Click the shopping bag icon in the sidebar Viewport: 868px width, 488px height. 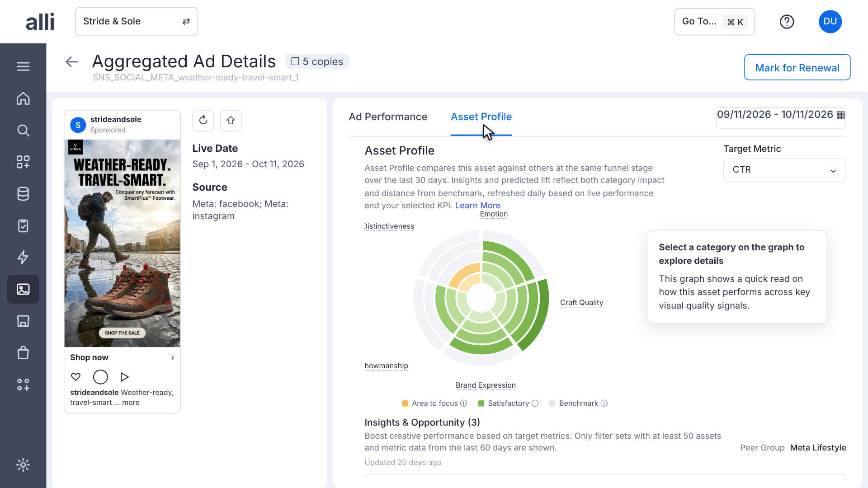tap(23, 352)
